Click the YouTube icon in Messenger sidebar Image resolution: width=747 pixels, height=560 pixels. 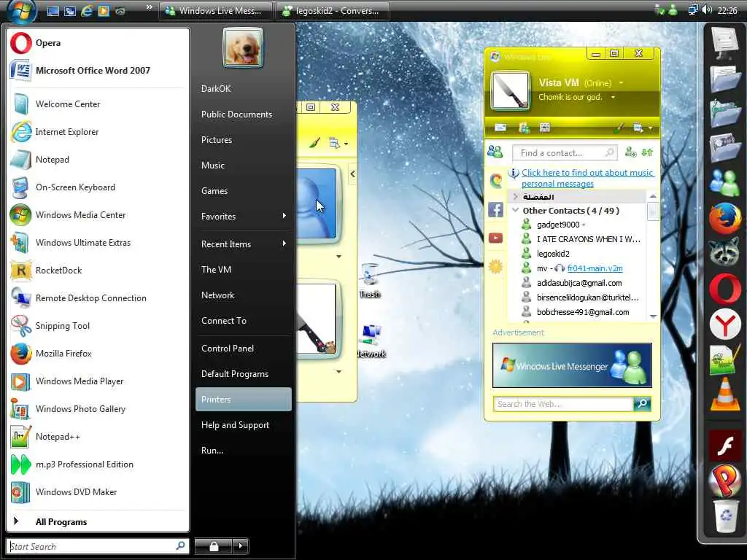[x=495, y=238]
